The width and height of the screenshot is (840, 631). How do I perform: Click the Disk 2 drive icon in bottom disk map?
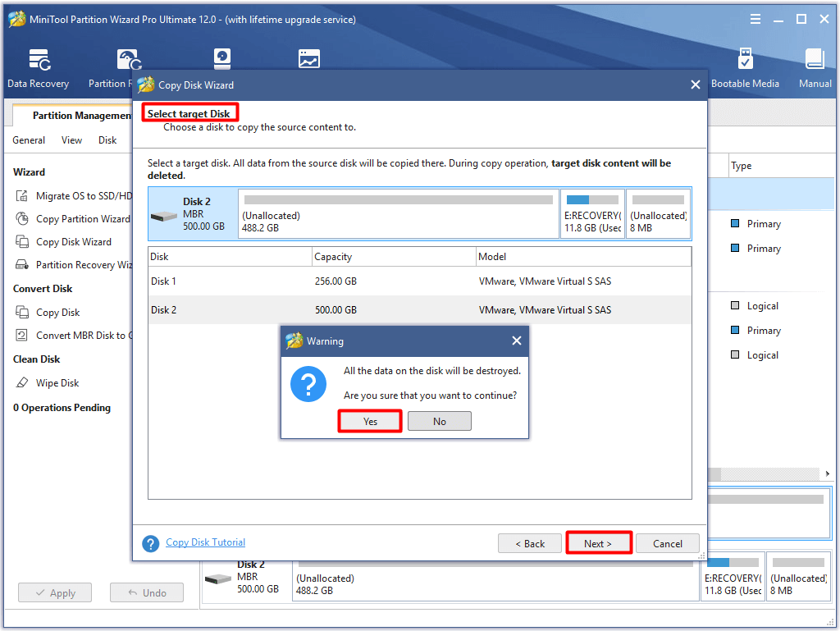218,579
